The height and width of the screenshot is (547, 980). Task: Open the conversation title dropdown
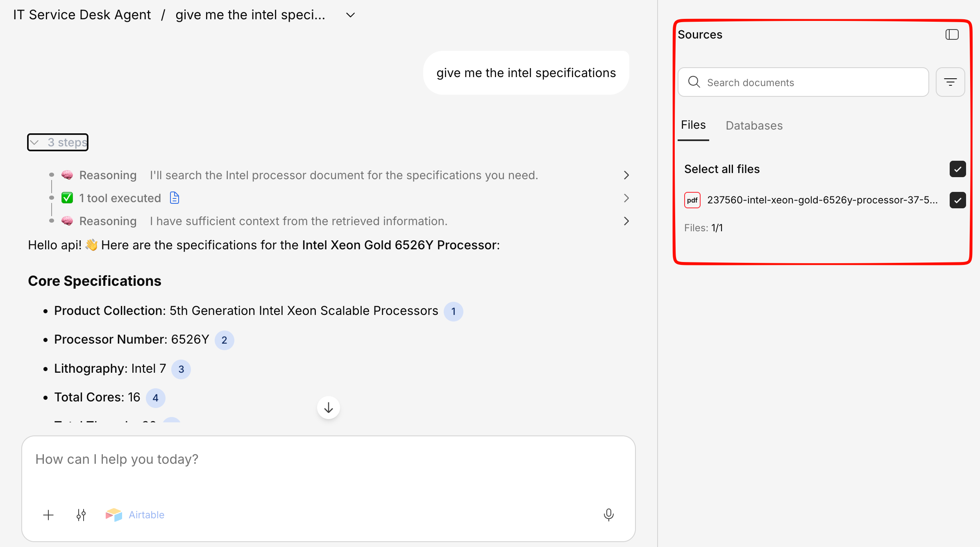[350, 15]
